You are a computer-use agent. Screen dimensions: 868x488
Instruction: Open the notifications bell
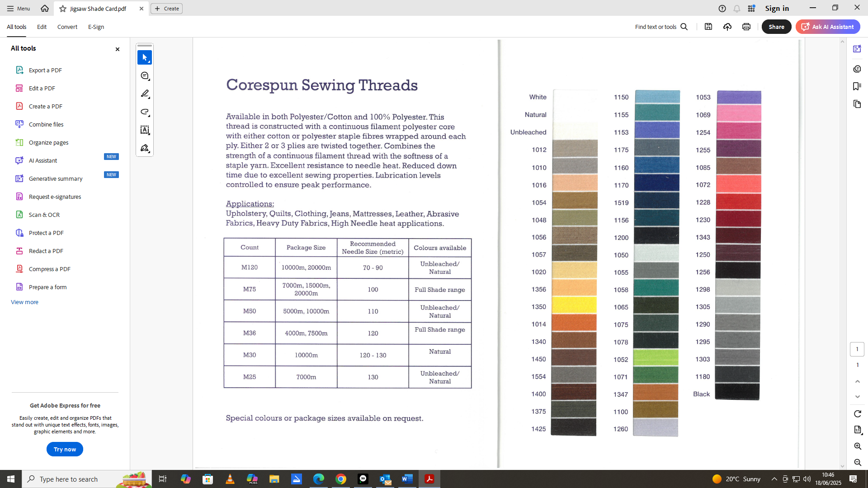click(737, 9)
